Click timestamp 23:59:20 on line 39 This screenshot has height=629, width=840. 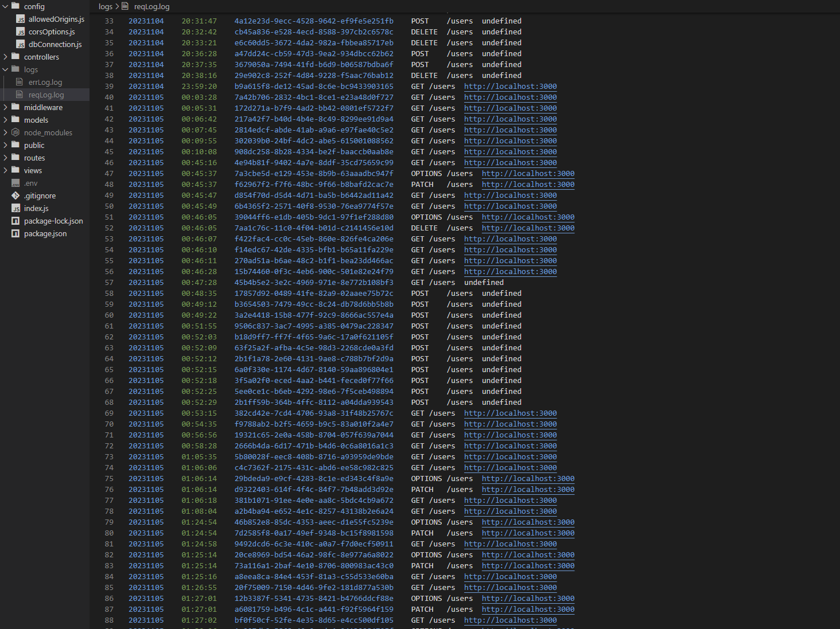coord(199,87)
